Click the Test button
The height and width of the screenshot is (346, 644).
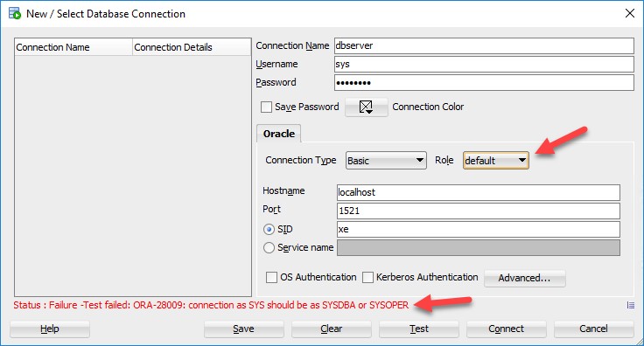pyautogui.click(x=418, y=329)
